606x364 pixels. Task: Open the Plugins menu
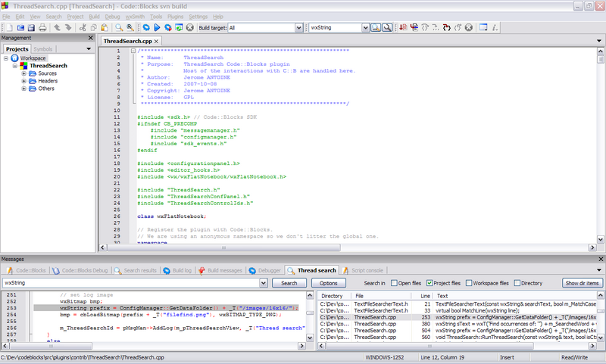(175, 17)
